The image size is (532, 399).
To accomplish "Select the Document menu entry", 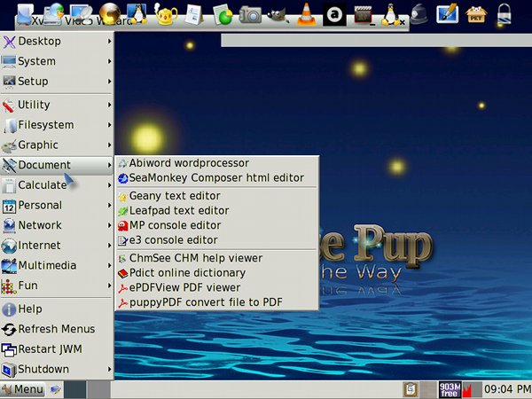I will coord(57,165).
